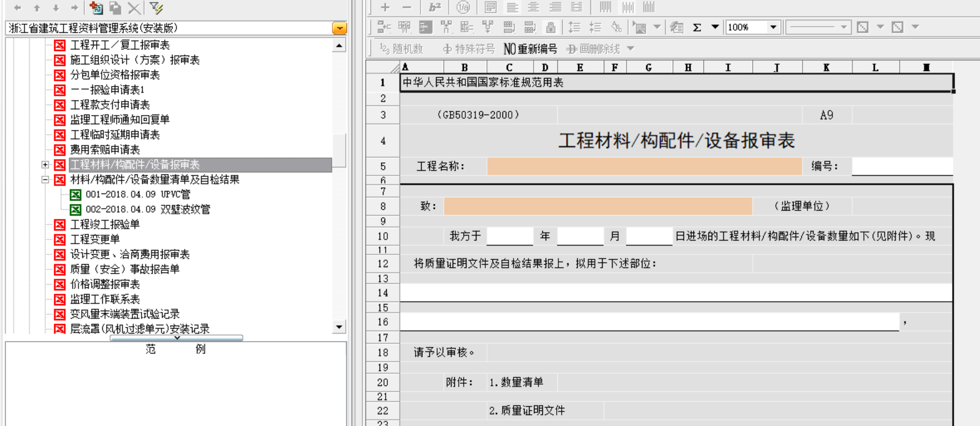Expand the 工程材料/构配件/设备报审表 tree node
The image size is (980, 426).
coord(45,165)
